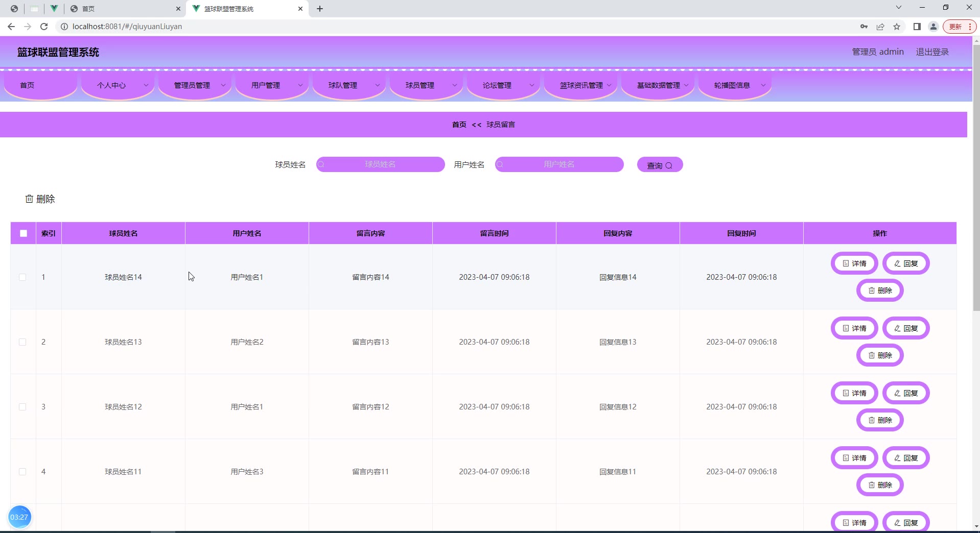Click 删除 for row 球员姓名13
Viewport: 980px width, 533px height.
[x=880, y=355]
